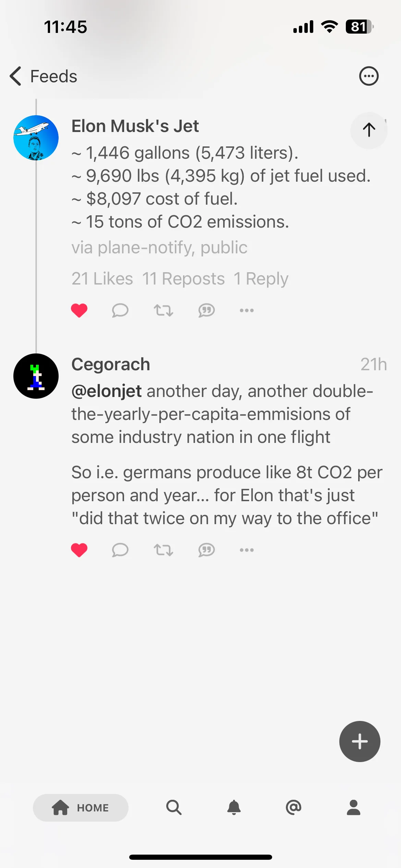This screenshot has width=401, height=868.
Task: Repost Cegorach's comment
Action: pos(163,550)
